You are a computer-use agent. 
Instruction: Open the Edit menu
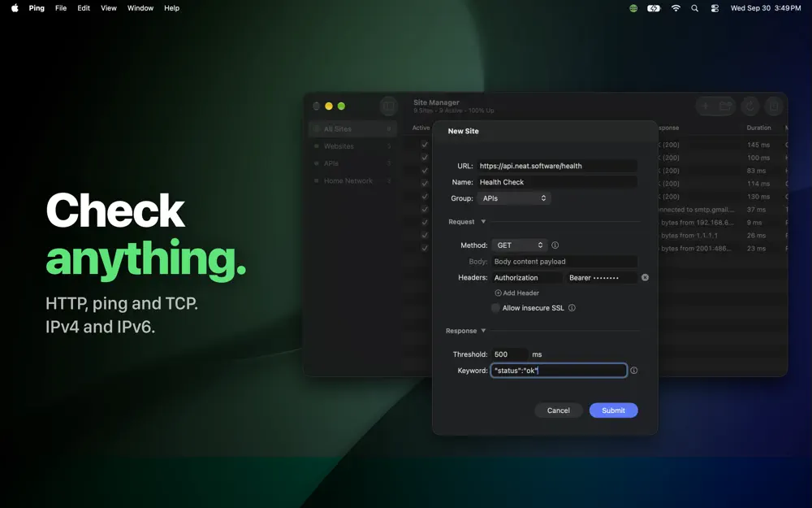[x=84, y=8]
